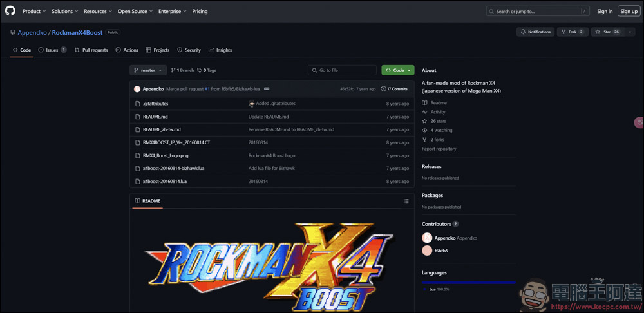Expand the Product menu
644x313 pixels.
pyautogui.click(x=34, y=11)
